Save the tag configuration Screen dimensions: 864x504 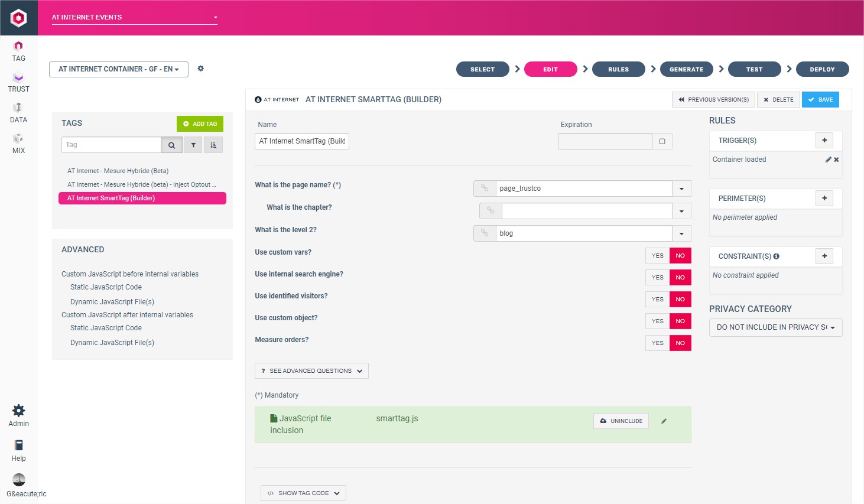coord(820,100)
